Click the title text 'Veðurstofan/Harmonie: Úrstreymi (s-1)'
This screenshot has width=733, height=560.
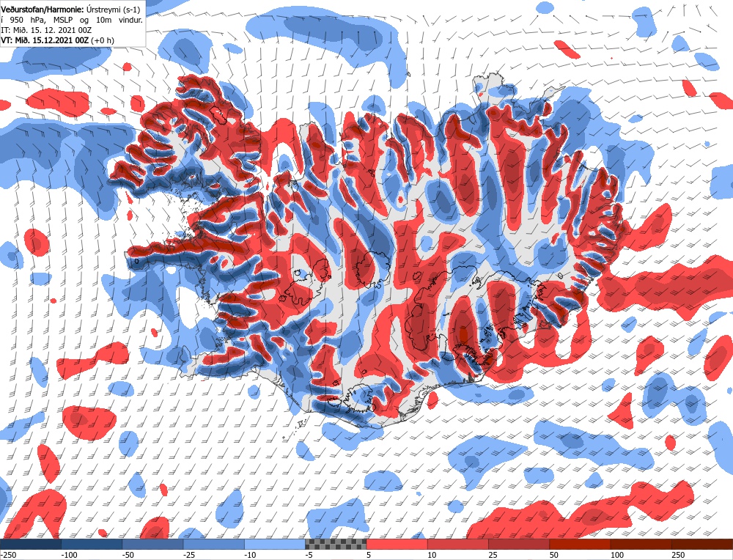pyautogui.click(x=70, y=10)
